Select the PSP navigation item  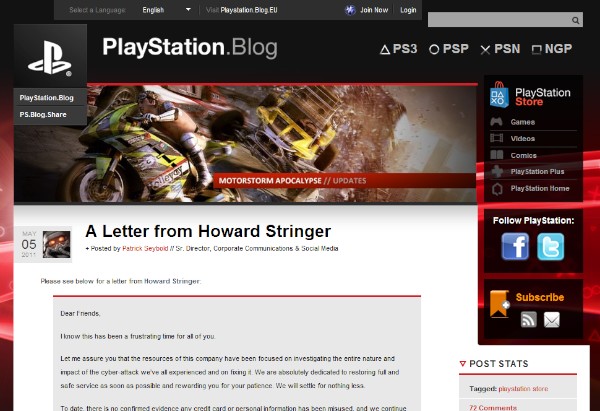(448, 49)
